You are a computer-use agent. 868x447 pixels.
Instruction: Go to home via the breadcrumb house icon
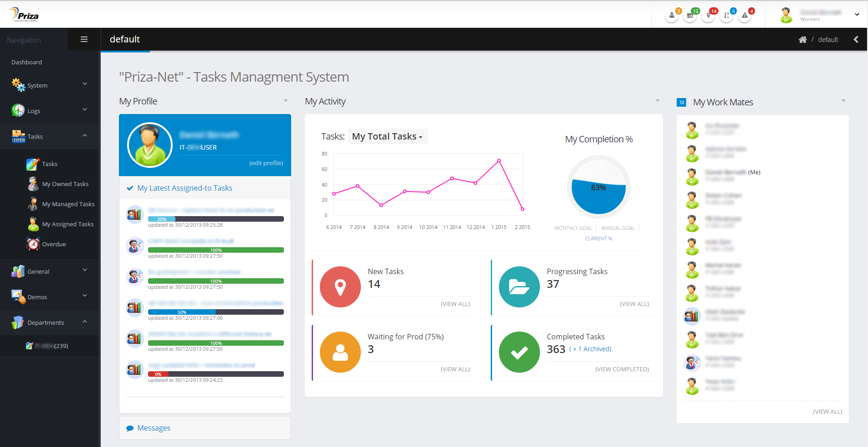[803, 40]
